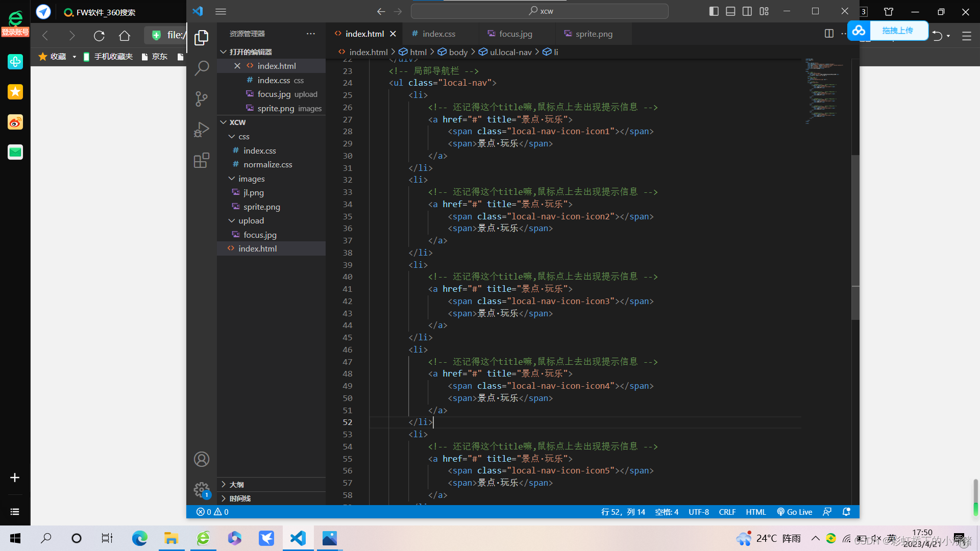Image resolution: width=980 pixels, height=551 pixels.
Task: Go to home page in 360 browser
Action: click(x=125, y=36)
